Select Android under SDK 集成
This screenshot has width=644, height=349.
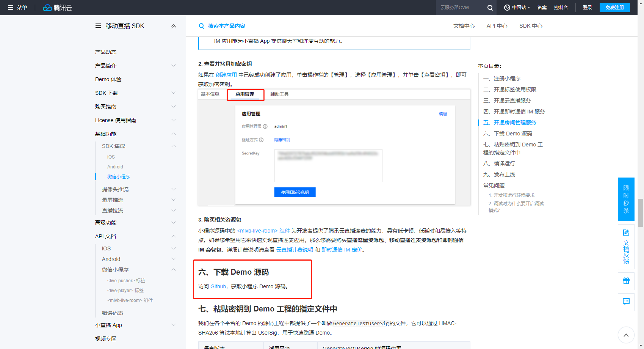(x=115, y=167)
